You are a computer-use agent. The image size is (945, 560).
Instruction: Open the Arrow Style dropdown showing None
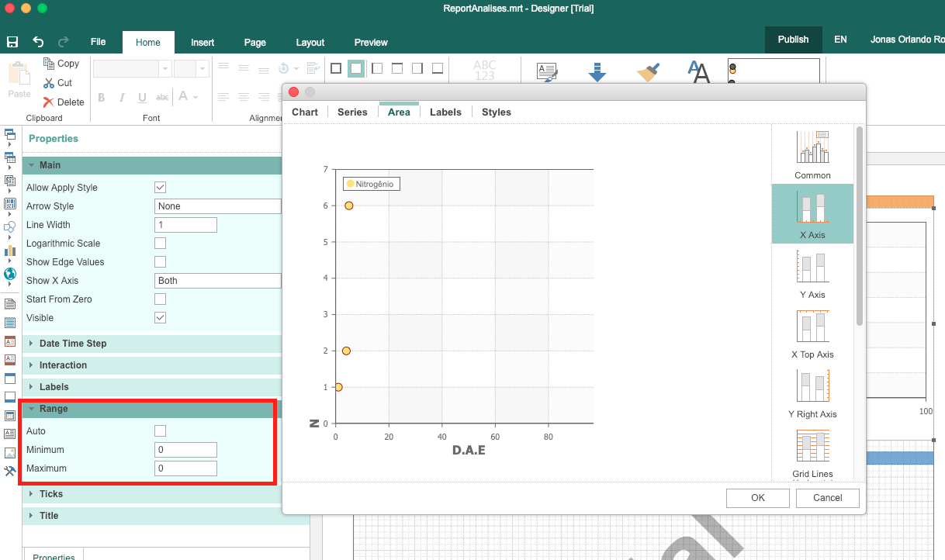click(x=218, y=206)
